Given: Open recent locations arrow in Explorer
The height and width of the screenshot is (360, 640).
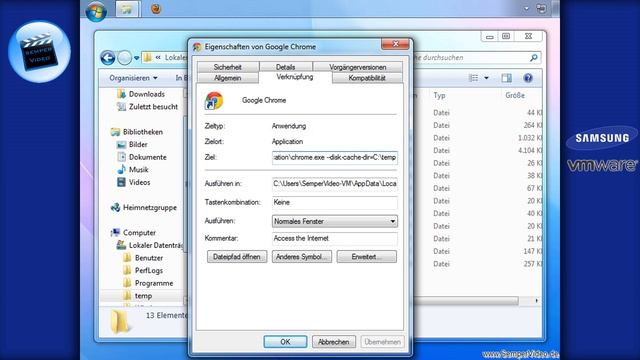Looking at the screenshot, I should tap(137, 58).
